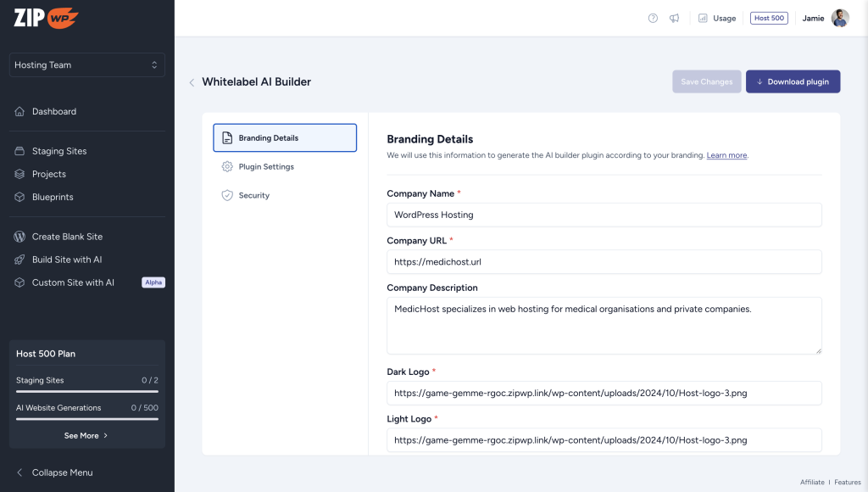
Task: Open Usage chart icon in header
Action: [x=703, y=19]
